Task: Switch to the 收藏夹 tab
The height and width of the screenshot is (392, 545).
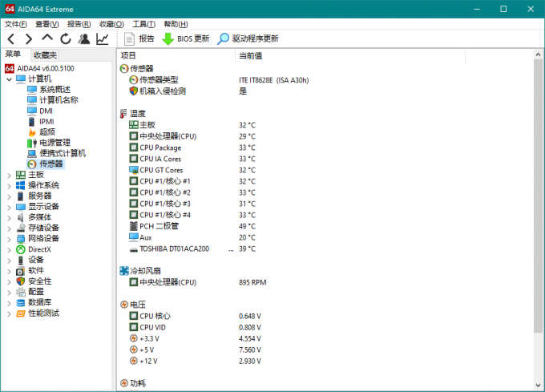Action: 45,55
